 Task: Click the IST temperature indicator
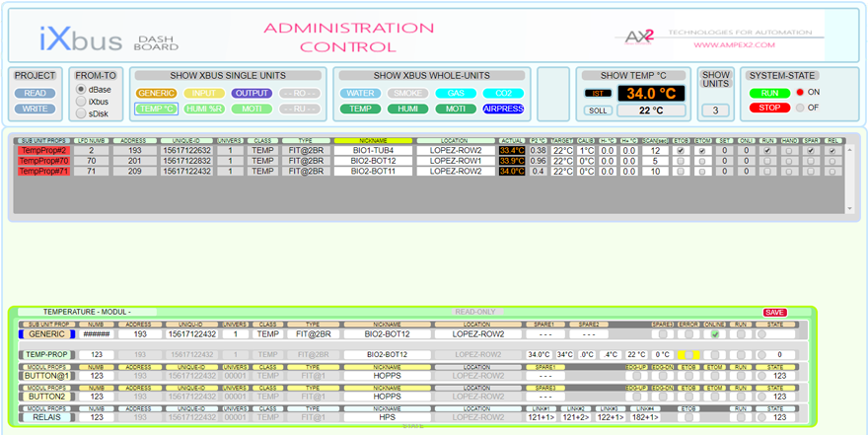(598, 93)
